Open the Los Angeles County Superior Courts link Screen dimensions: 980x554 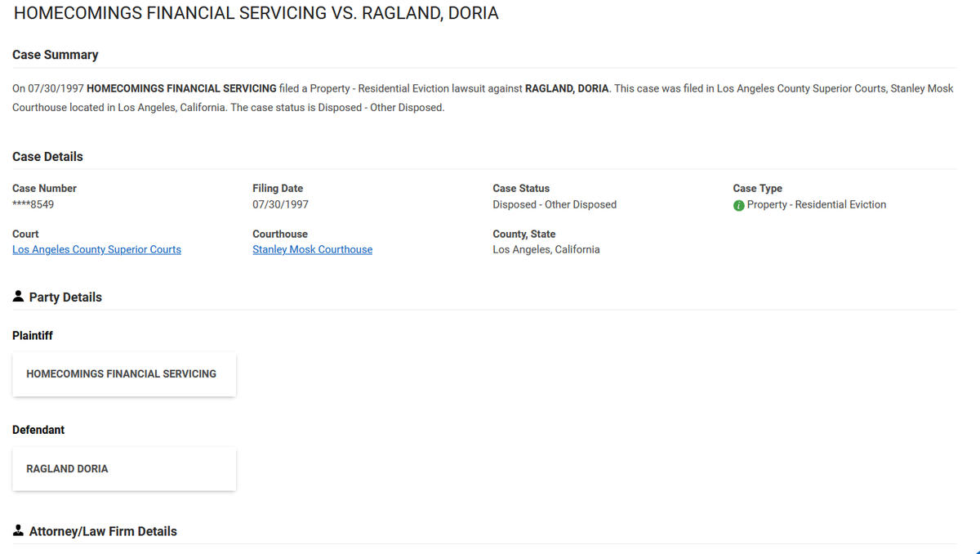[x=96, y=250]
